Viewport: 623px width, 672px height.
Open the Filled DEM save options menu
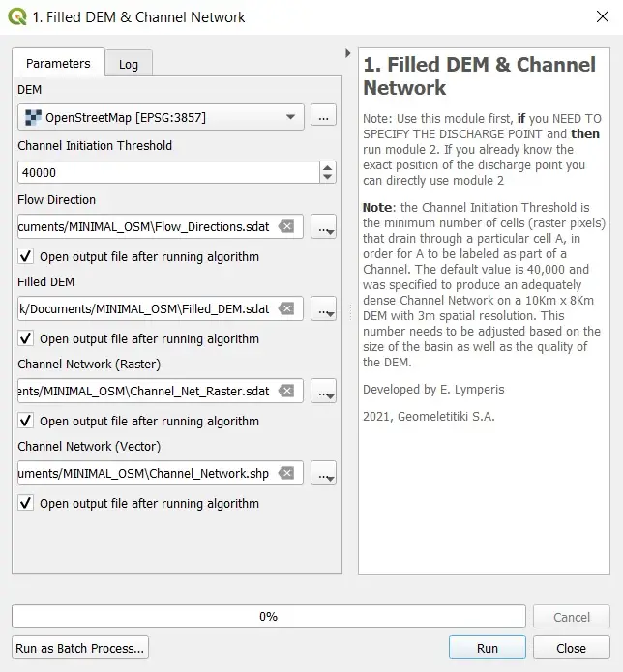pos(323,309)
